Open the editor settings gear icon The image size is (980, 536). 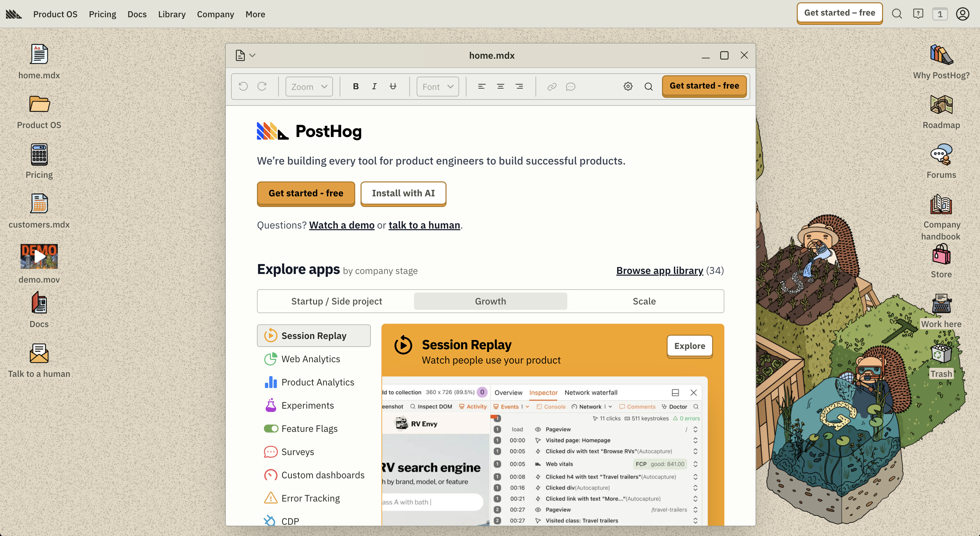click(x=628, y=87)
